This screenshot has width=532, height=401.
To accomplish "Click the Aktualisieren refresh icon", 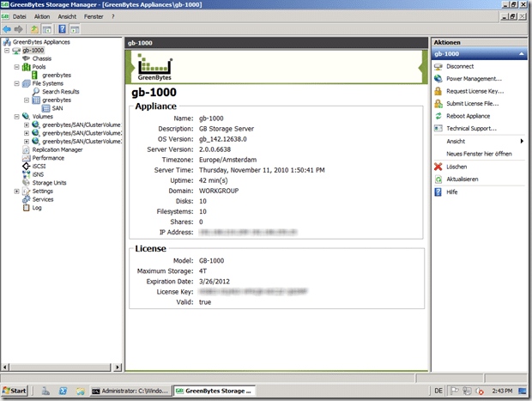I will [x=438, y=179].
